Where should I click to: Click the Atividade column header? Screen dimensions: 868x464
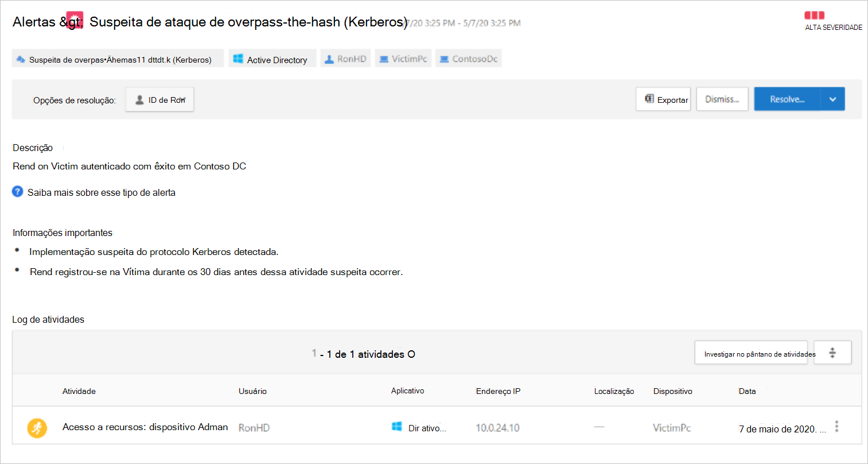tap(79, 391)
